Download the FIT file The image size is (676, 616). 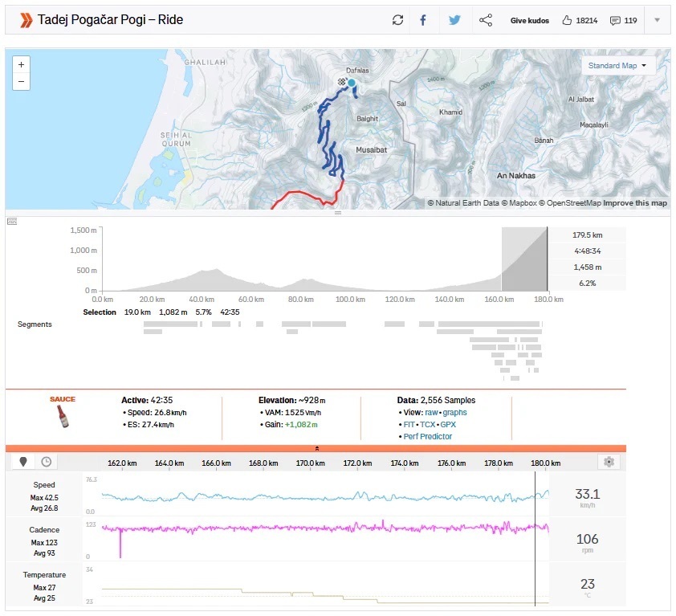[409, 425]
